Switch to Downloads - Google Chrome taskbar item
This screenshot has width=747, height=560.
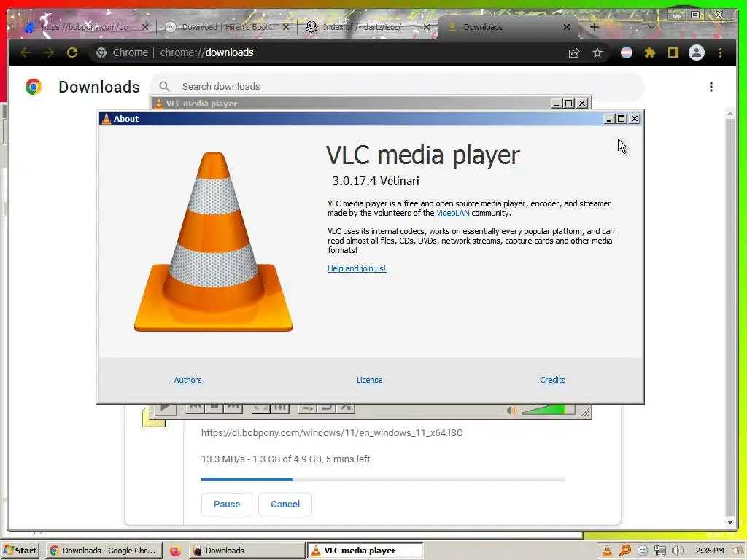click(x=104, y=550)
